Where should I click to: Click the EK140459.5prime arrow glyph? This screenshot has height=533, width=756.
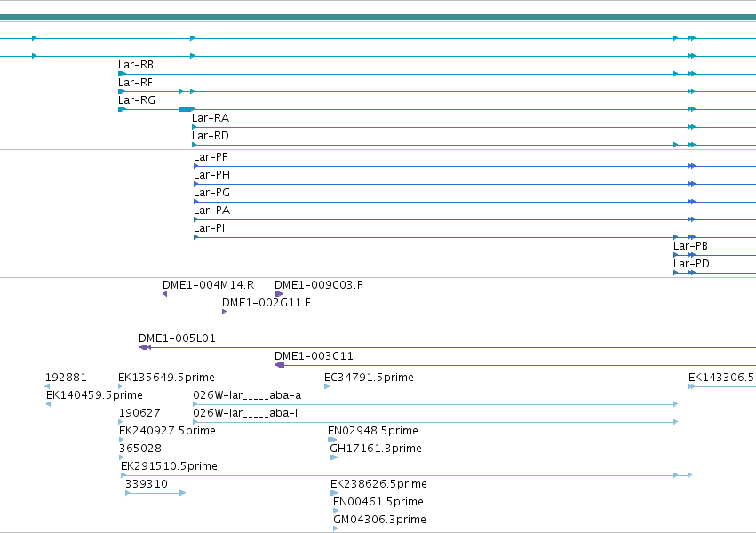click(x=48, y=404)
